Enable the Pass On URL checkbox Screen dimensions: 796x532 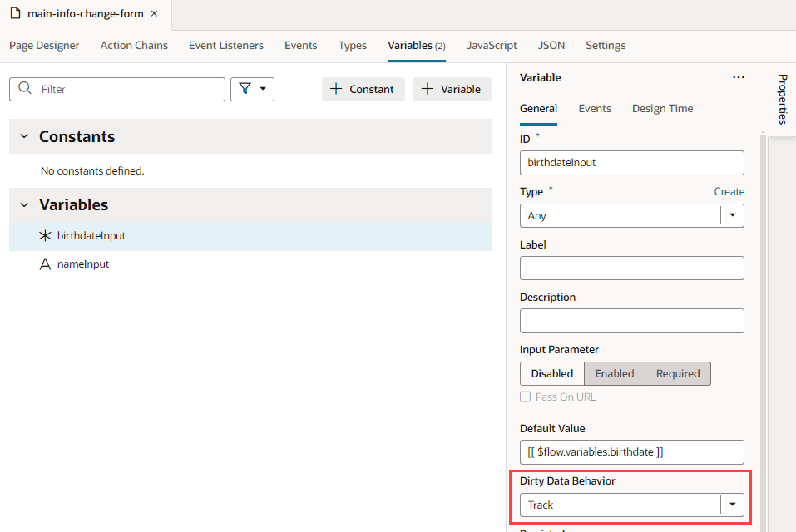526,397
